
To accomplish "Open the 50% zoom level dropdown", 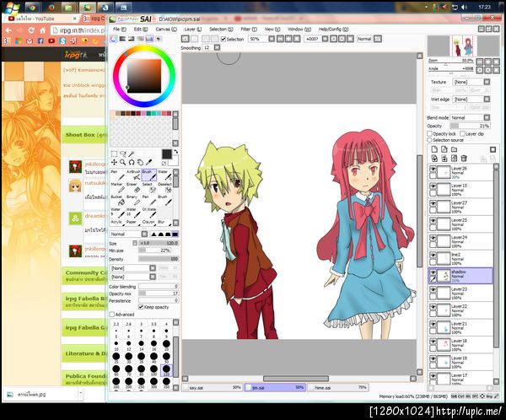I will (272, 39).
